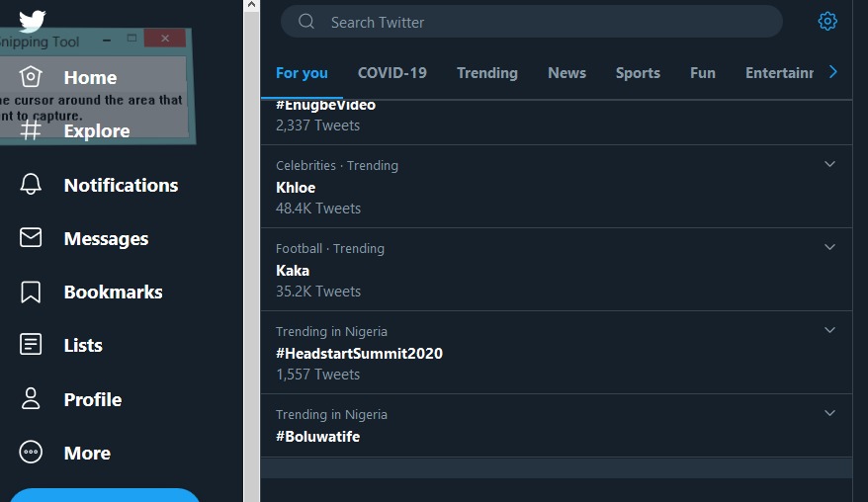Click the More ellipsis circle icon
This screenshot has width=868, height=502.
coord(31,453)
